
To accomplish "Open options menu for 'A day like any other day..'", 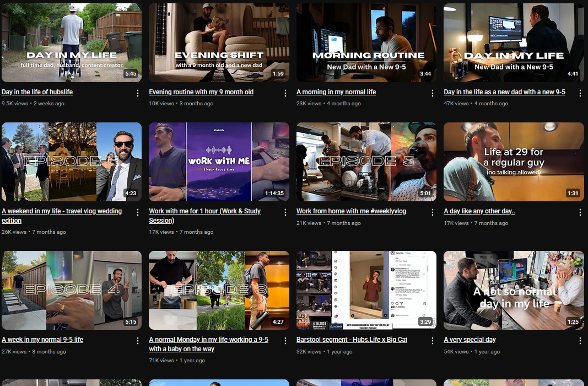I will (x=580, y=212).
